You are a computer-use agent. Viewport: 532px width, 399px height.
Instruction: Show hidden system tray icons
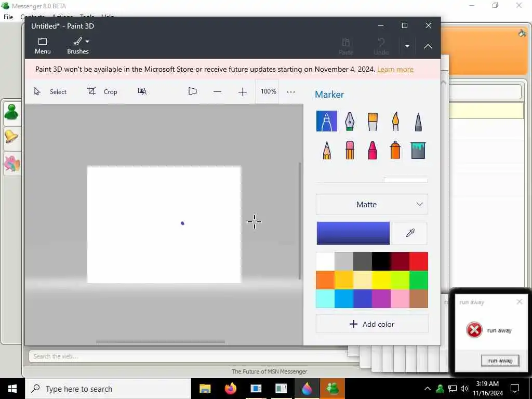tap(428, 389)
